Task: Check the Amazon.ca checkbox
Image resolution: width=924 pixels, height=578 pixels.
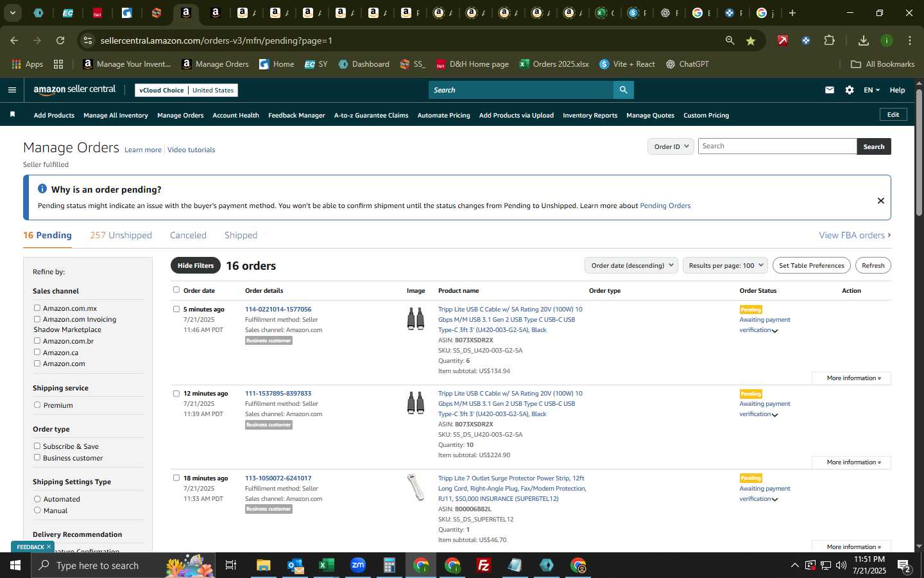Action: click(x=37, y=353)
